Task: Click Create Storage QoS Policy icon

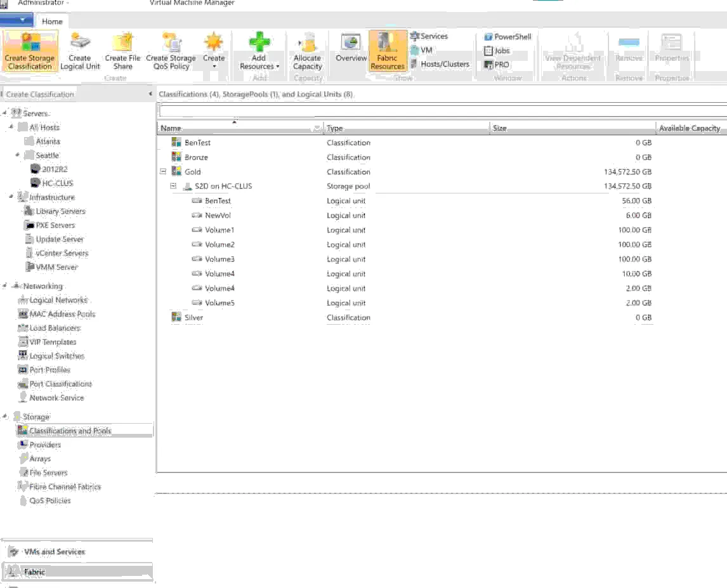Action: tap(171, 51)
